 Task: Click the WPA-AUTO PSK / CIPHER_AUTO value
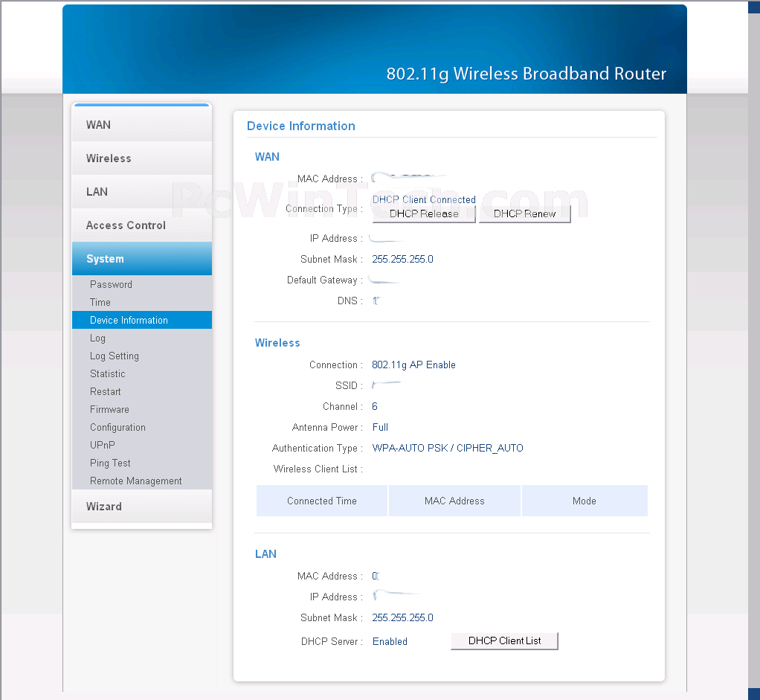(x=448, y=449)
